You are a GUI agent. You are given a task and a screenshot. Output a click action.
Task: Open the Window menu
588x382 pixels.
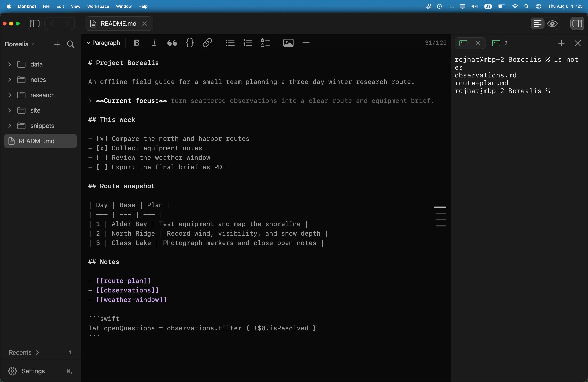[x=124, y=6]
